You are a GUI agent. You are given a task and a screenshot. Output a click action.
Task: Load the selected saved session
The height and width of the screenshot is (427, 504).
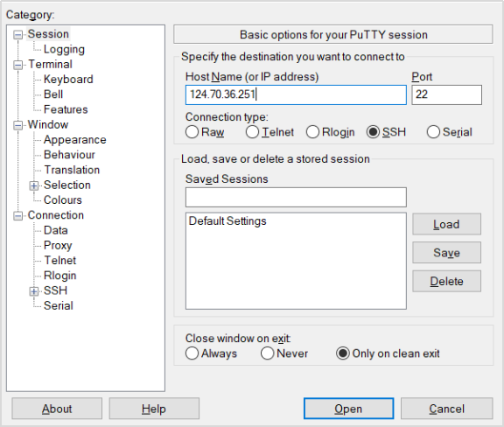(x=446, y=224)
